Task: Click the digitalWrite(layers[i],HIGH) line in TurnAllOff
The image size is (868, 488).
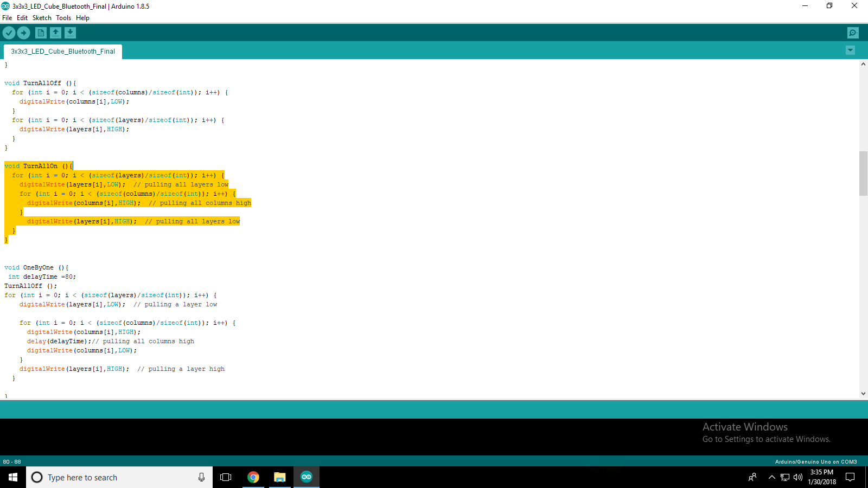Action: pos(74,130)
